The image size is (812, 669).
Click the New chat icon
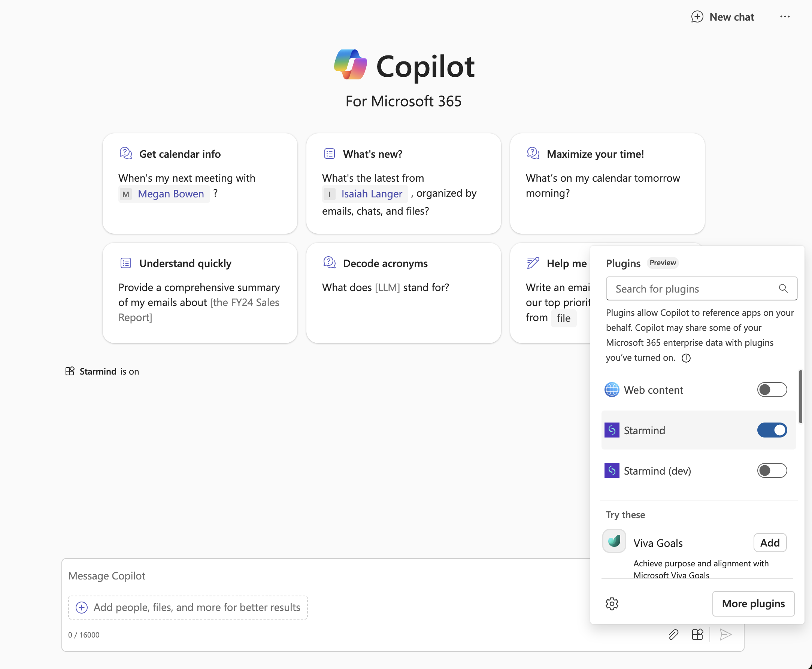coord(697,17)
